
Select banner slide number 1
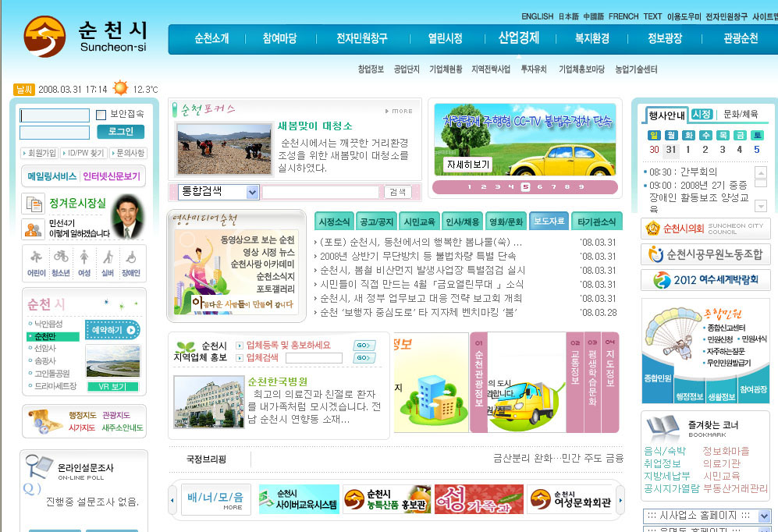(x=469, y=187)
